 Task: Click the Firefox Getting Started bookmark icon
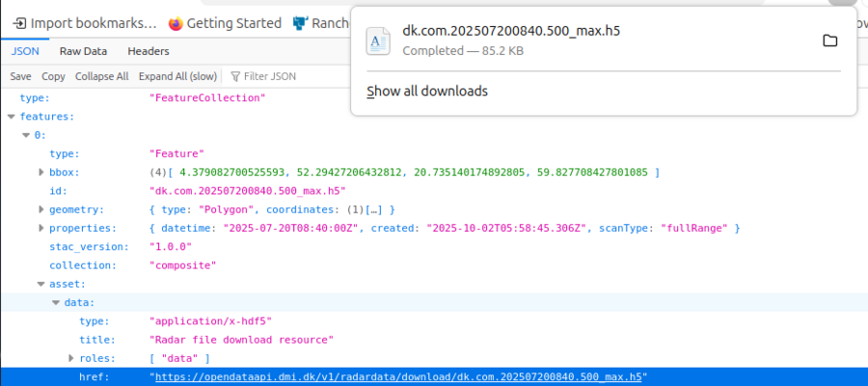pos(176,23)
